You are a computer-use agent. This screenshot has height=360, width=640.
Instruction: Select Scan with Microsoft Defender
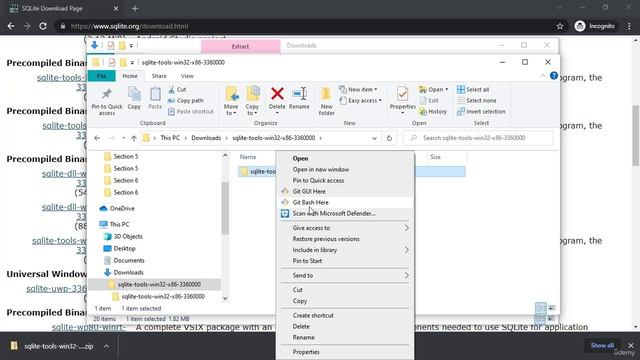(346, 213)
